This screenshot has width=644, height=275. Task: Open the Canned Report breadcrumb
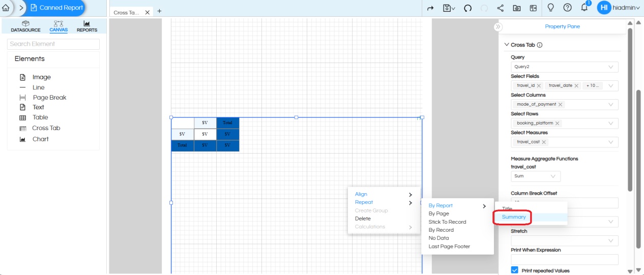pos(56,8)
